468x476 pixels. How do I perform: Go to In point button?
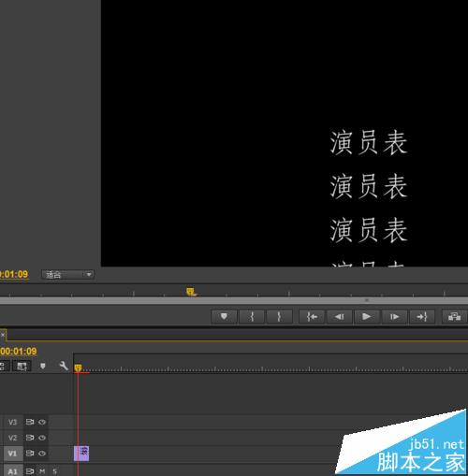coord(312,317)
